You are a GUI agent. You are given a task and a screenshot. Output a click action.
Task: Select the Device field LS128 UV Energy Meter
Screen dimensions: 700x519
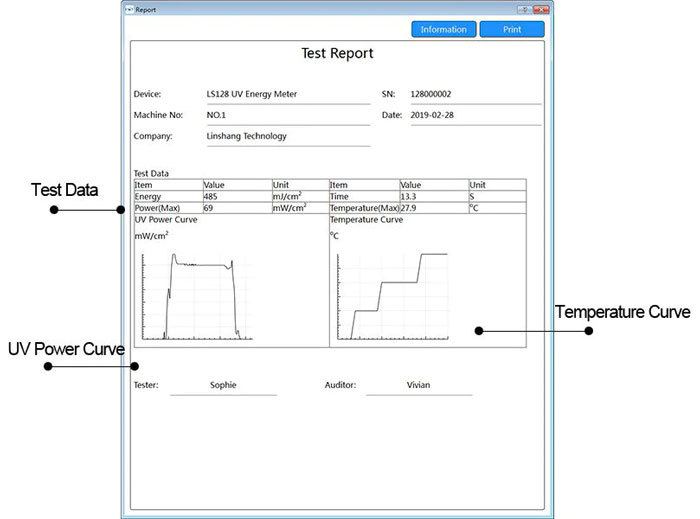click(x=288, y=95)
